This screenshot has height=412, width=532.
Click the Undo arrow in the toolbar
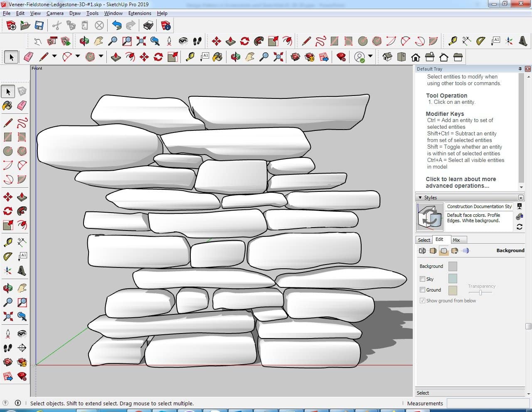(117, 26)
